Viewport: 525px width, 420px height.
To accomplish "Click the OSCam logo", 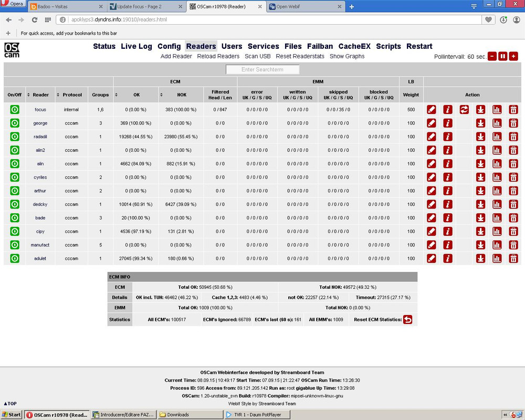I will pyautogui.click(x=12, y=50).
